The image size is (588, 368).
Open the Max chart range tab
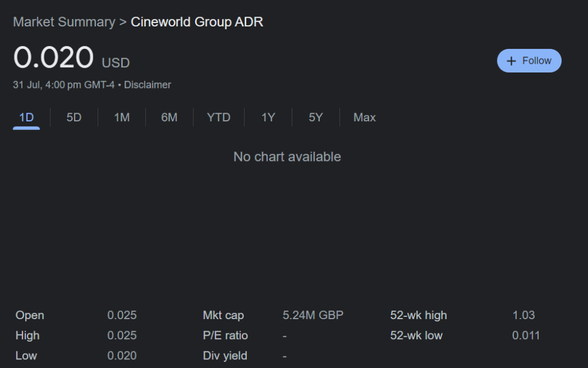pos(365,117)
